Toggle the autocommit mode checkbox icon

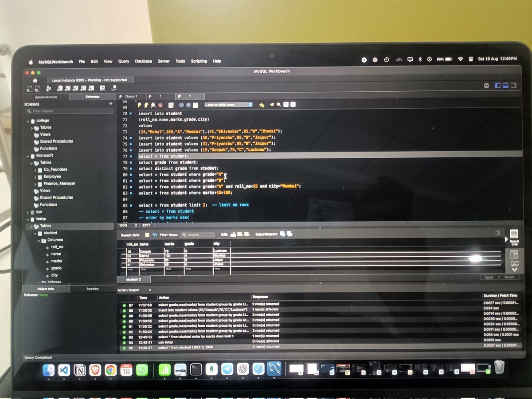195,105
